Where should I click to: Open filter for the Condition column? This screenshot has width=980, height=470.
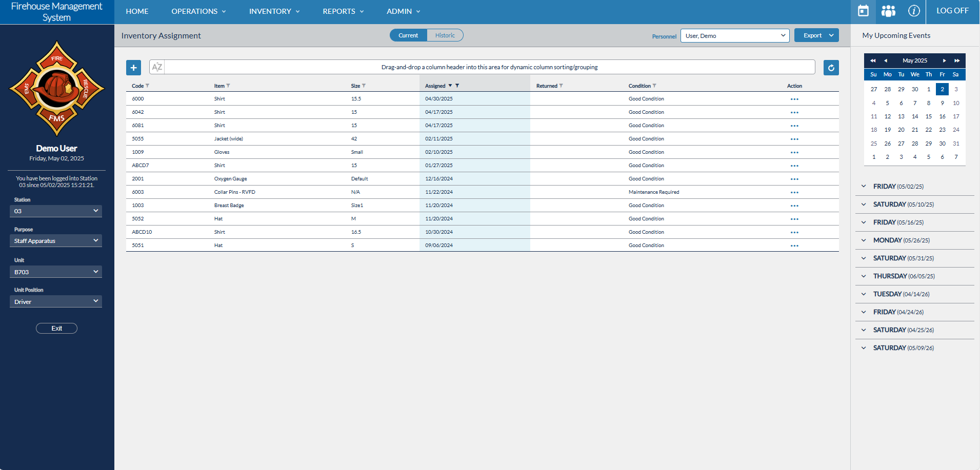click(x=654, y=86)
